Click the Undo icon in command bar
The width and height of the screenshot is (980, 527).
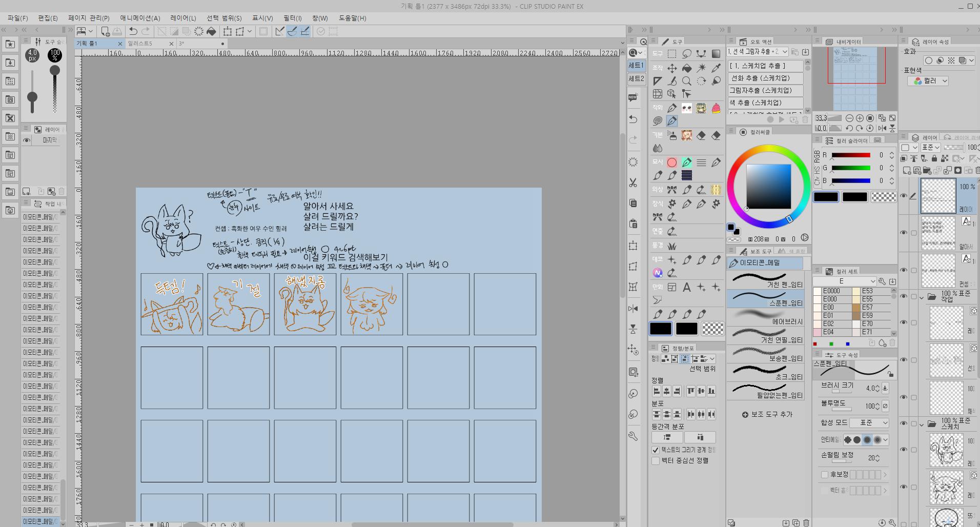coord(133,31)
